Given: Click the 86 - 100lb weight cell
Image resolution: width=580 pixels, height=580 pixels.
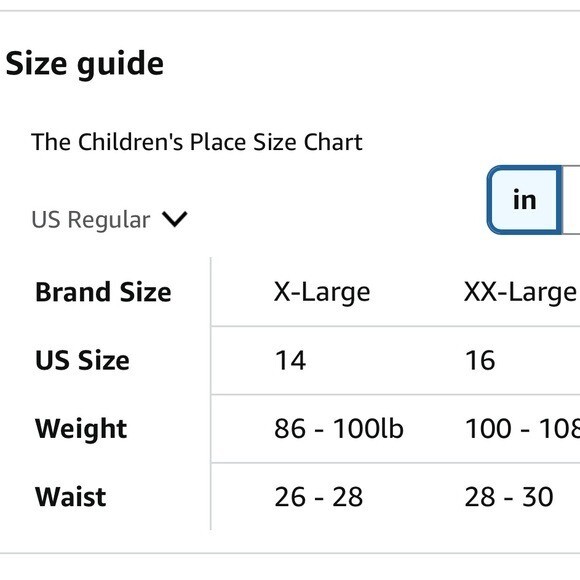Looking at the screenshot, I should [338, 429].
